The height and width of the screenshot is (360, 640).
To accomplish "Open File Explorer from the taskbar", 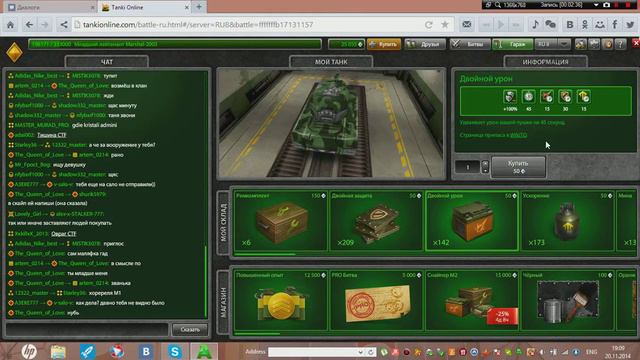I will (58, 351).
